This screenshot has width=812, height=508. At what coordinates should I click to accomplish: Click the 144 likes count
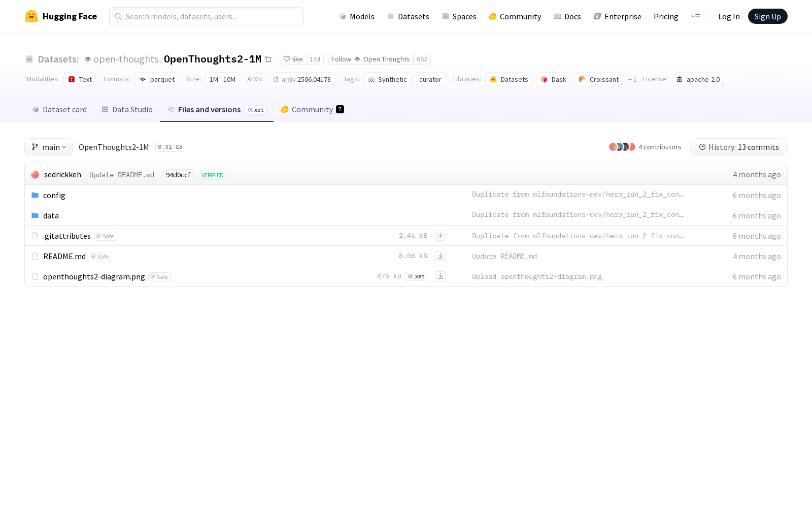pyautogui.click(x=315, y=59)
